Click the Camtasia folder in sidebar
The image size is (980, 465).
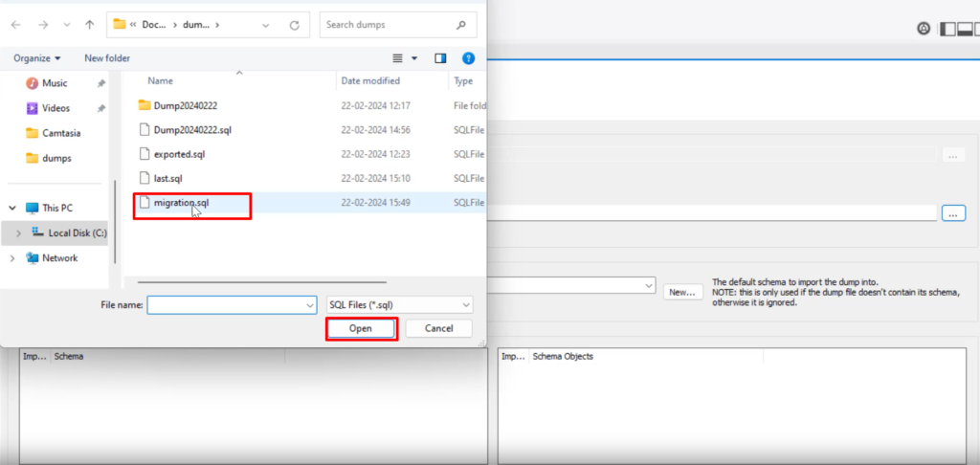point(60,133)
